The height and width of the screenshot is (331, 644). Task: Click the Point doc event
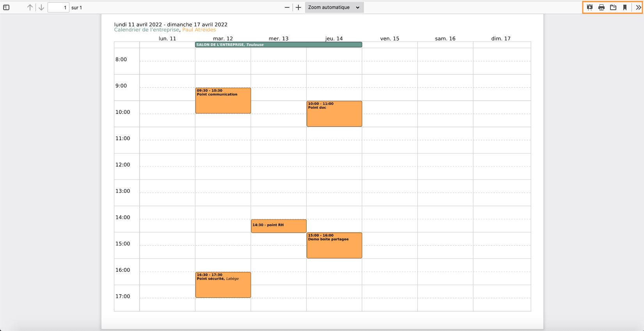point(334,114)
